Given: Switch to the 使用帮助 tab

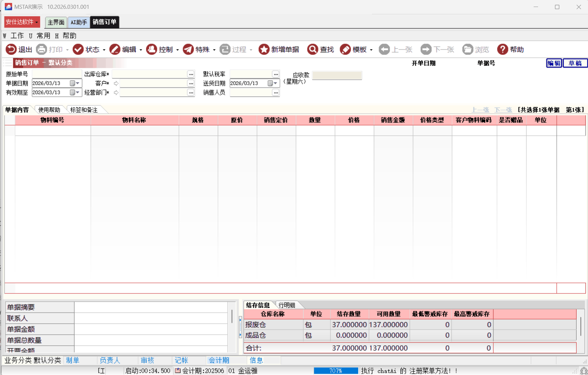Looking at the screenshot, I should (x=49, y=110).
